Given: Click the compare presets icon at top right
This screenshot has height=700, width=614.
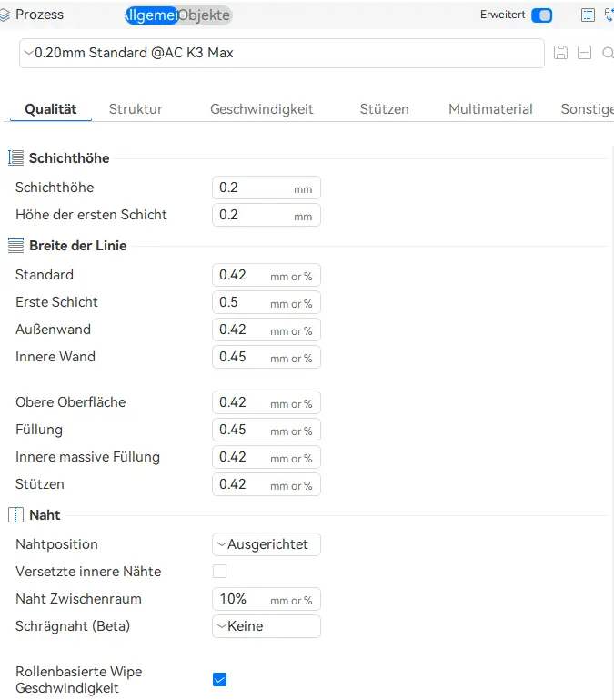Looking at the screenshot, I should coord(609,15).
